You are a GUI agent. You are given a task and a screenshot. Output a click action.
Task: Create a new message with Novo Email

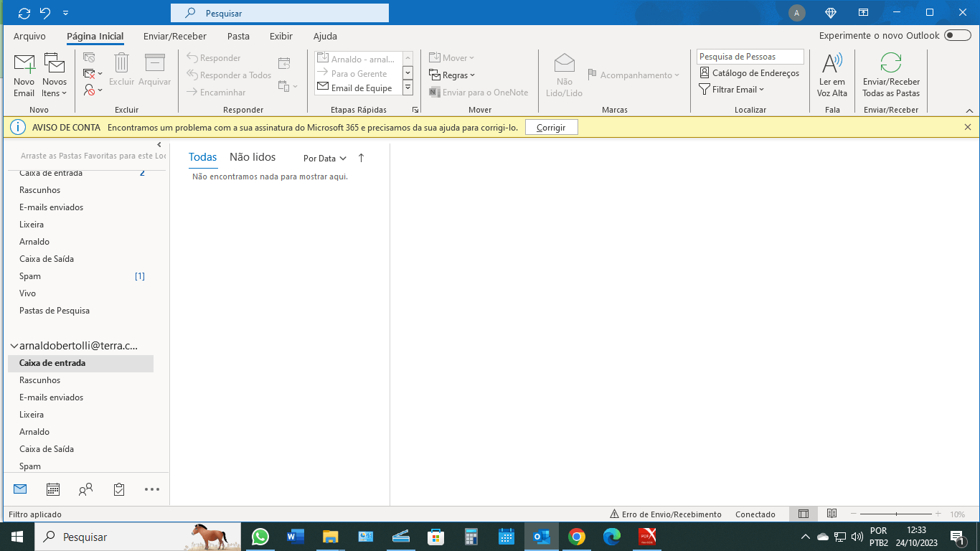24,75
